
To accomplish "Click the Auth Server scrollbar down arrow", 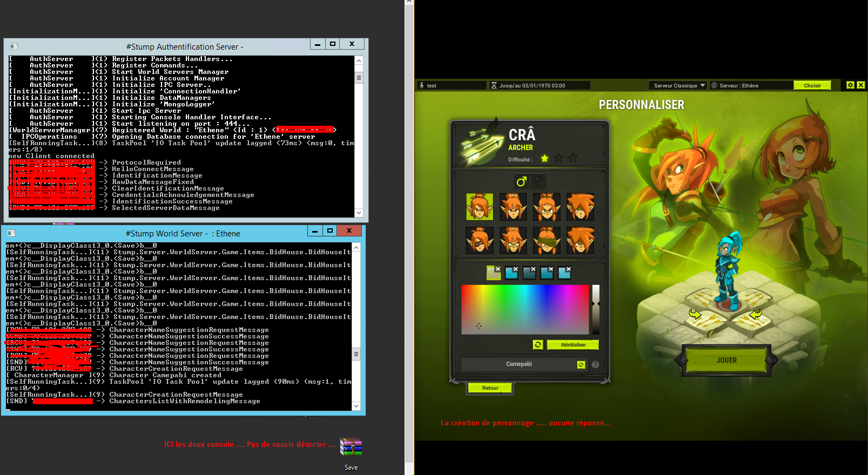I will pos(359,213).
